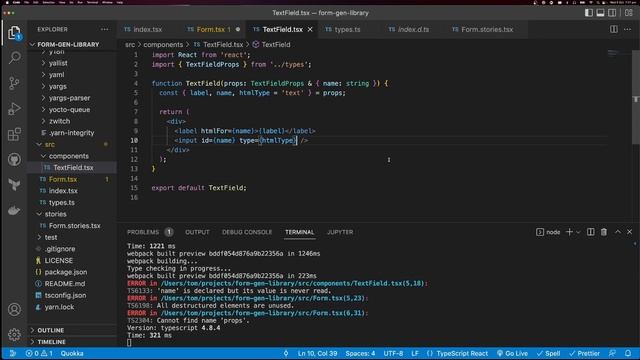Screen dimensions: 640x360
Task: Open the Debug Console tab
Action: click(x=247, y=232)
